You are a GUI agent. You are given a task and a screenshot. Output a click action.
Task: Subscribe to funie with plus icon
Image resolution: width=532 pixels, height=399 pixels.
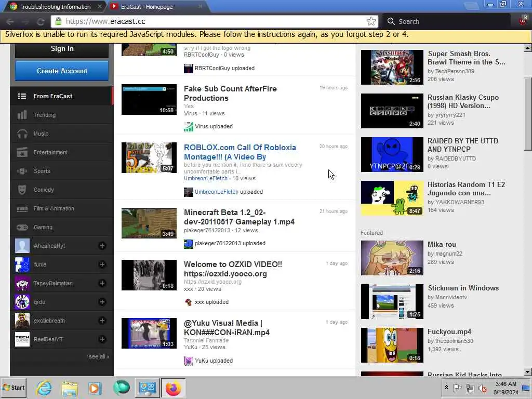pos(102,264)
